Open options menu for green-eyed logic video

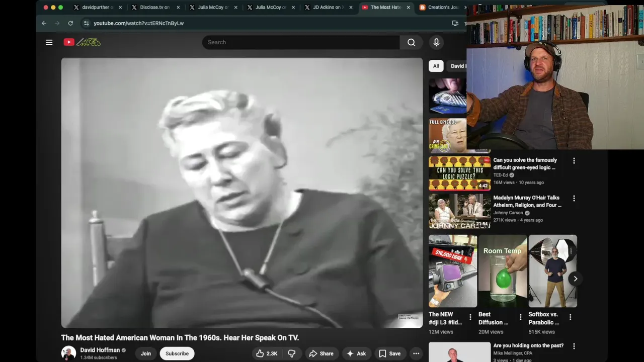(574, 161)
